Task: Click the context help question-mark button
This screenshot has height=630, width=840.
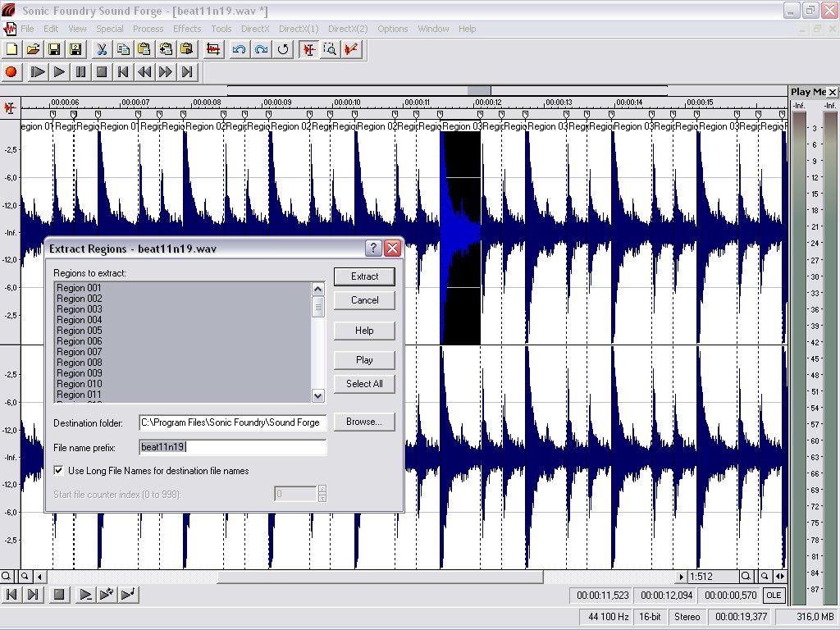Action: pyautogui.click(x=373, y=248)
